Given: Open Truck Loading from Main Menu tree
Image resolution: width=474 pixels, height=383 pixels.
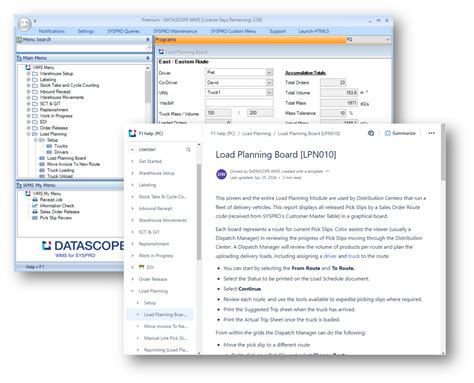Looking at the screenshot, I should coord(60,170).
